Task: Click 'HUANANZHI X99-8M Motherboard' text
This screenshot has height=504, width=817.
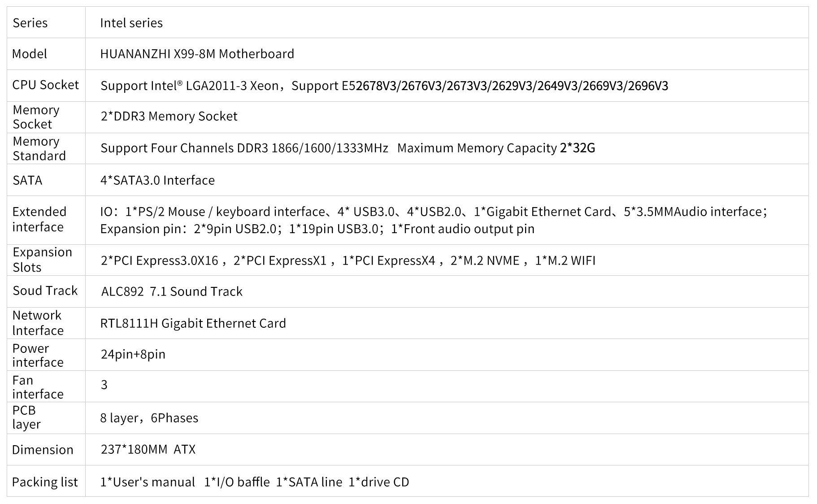Action: (197, 54)
